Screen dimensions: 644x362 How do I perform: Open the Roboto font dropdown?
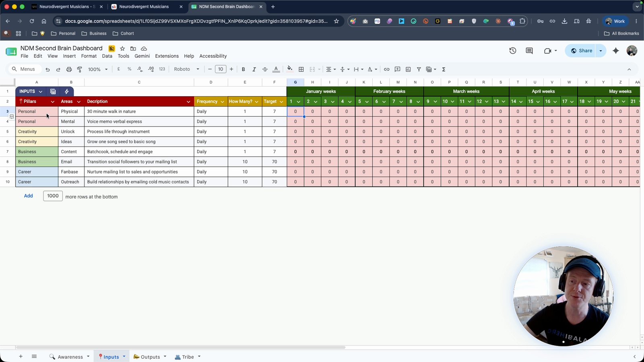coord(187,69)
